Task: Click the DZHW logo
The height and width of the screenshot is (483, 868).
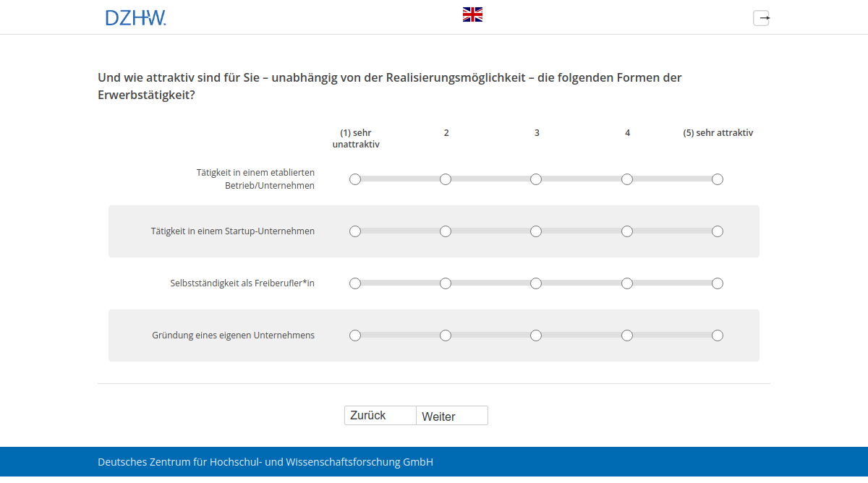Action: (x=135, y=17)
